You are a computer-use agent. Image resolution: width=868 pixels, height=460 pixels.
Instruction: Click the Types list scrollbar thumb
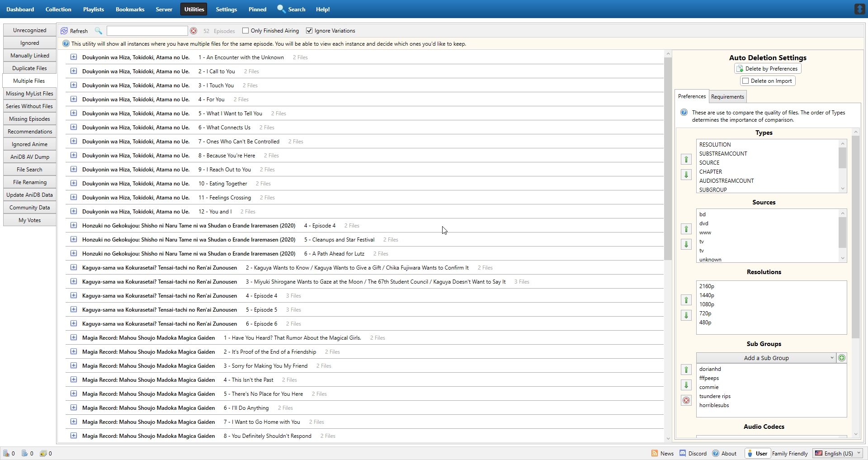pyautogui.click(x=842, y=157)
